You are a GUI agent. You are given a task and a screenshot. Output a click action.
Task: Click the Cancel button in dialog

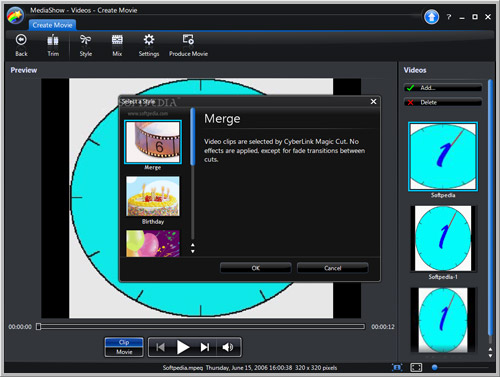tap(332, 268)
